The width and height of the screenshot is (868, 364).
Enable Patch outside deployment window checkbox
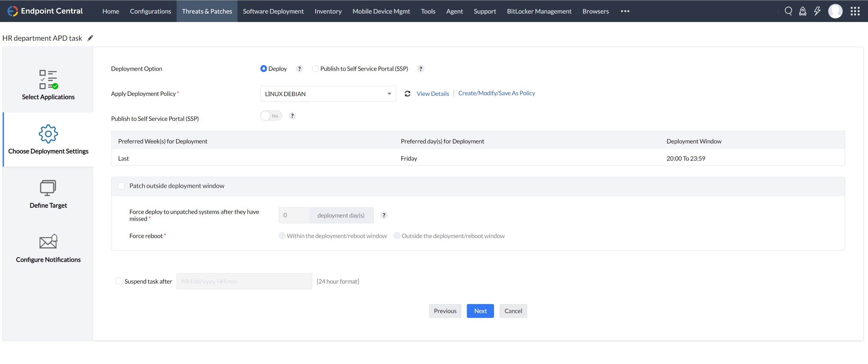coord(121,186)
